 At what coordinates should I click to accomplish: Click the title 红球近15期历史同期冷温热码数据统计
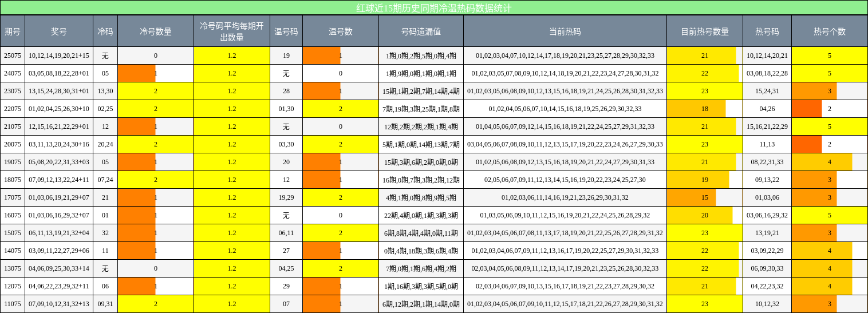[x=434, y=8]
